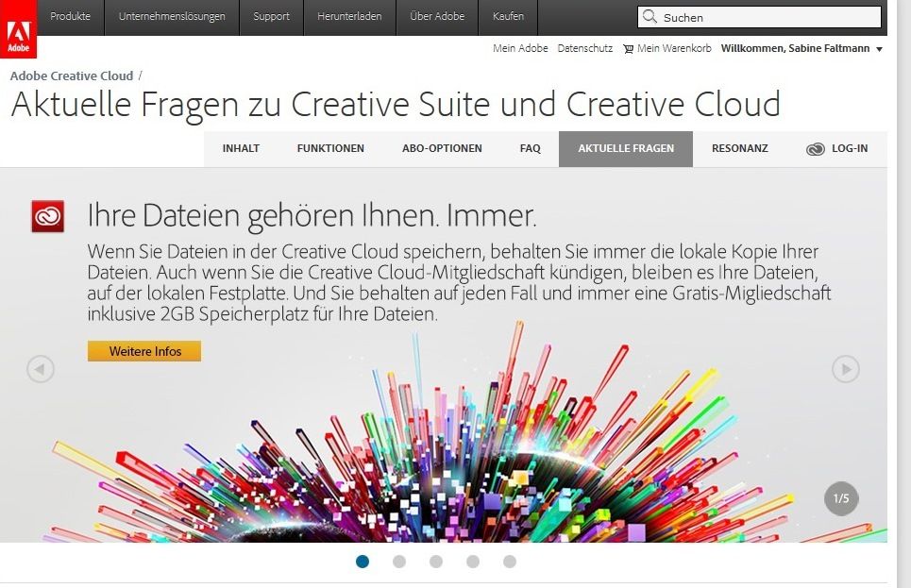Screen dimensions: 911x588
Task: Open the Kaufen menu
Action: (509, 16)
